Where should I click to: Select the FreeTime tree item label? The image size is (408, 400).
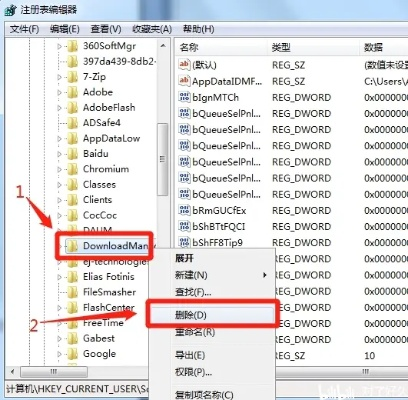(x=103, y=323)
